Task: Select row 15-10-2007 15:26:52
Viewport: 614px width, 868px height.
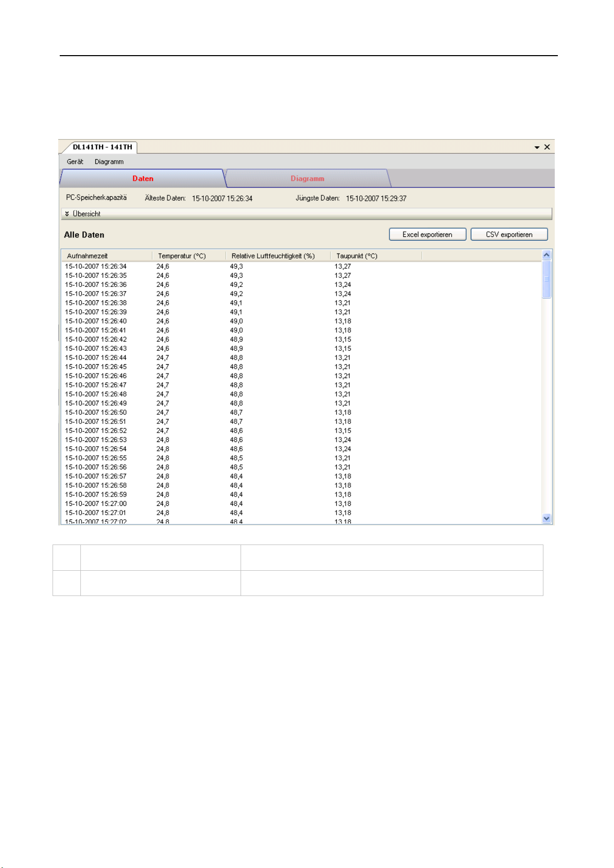Action: tap(301, 431)
